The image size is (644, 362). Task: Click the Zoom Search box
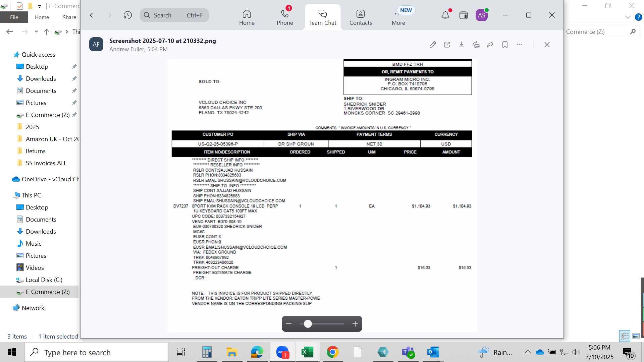174,15
